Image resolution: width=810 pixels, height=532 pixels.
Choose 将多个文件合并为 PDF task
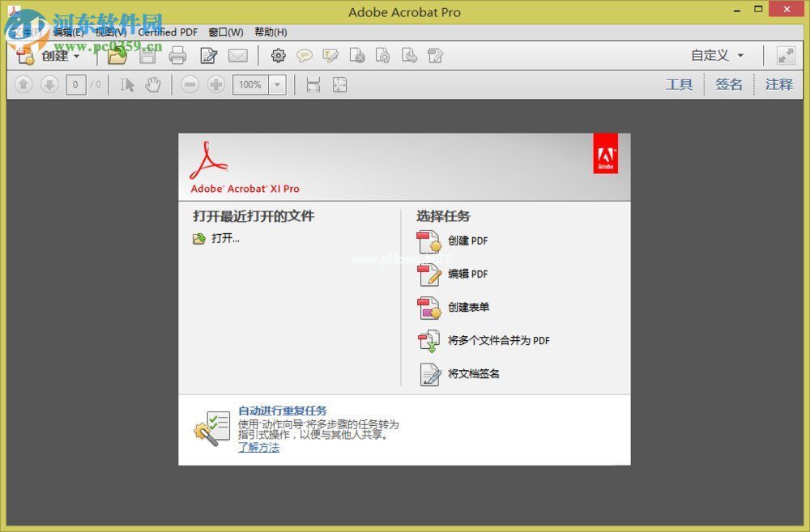(498, 341)
